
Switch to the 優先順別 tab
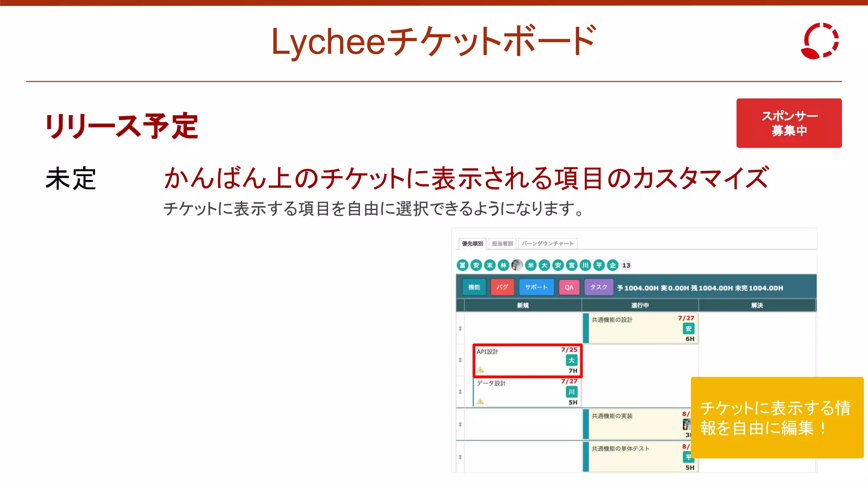coord(472,244)
